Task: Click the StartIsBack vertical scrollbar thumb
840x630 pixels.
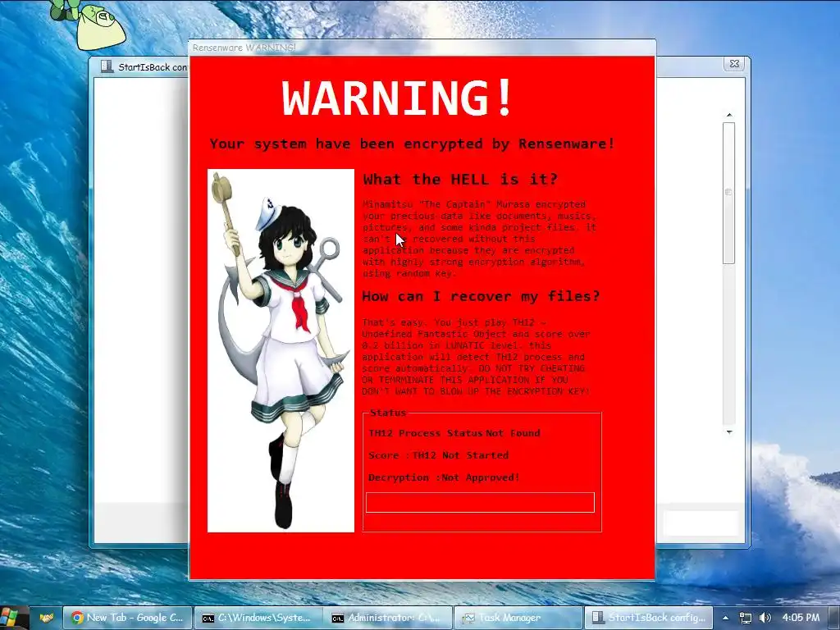Action: tap(728, 193)
